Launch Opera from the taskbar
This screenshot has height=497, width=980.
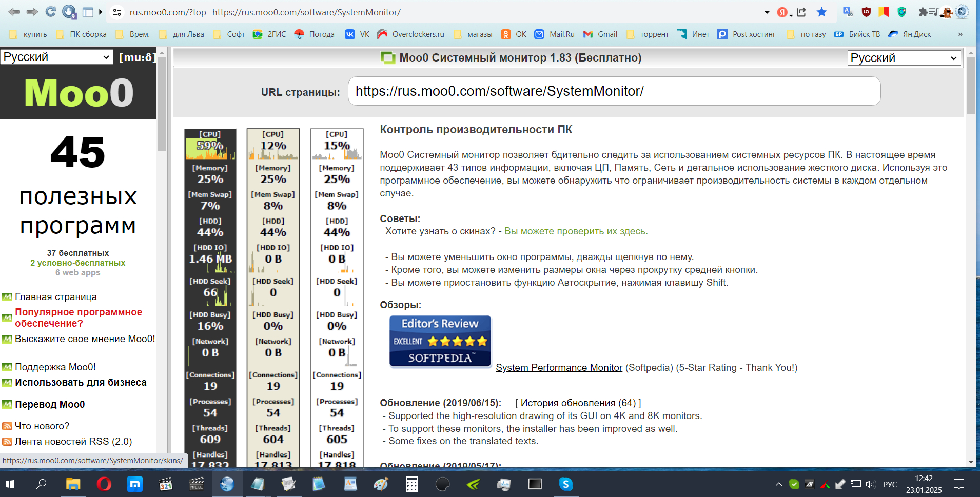(x=104, y=484)
